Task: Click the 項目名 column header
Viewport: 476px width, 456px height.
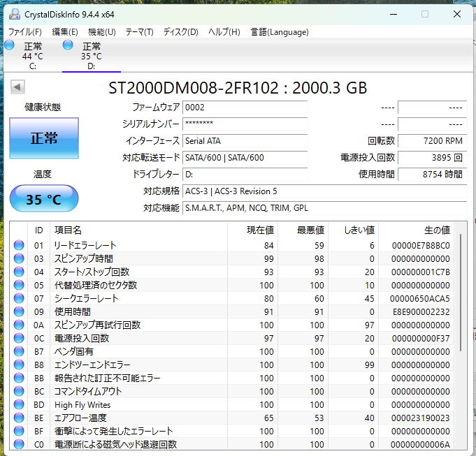Action: [138, 230]
